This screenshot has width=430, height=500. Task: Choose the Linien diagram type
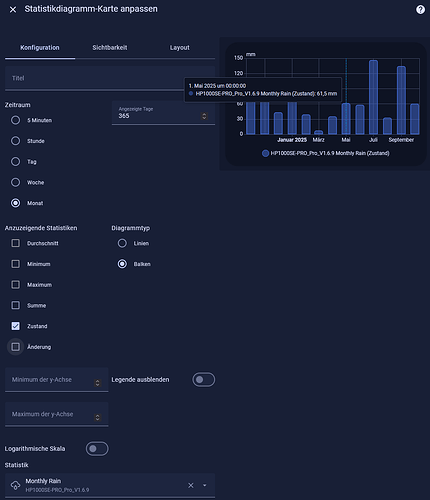pos(122,243)
